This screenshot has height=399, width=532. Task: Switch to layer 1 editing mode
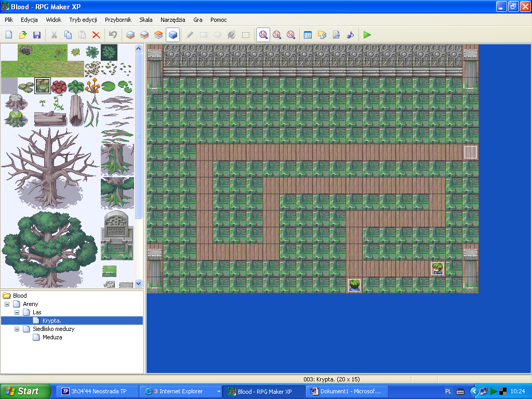point(130,35)
